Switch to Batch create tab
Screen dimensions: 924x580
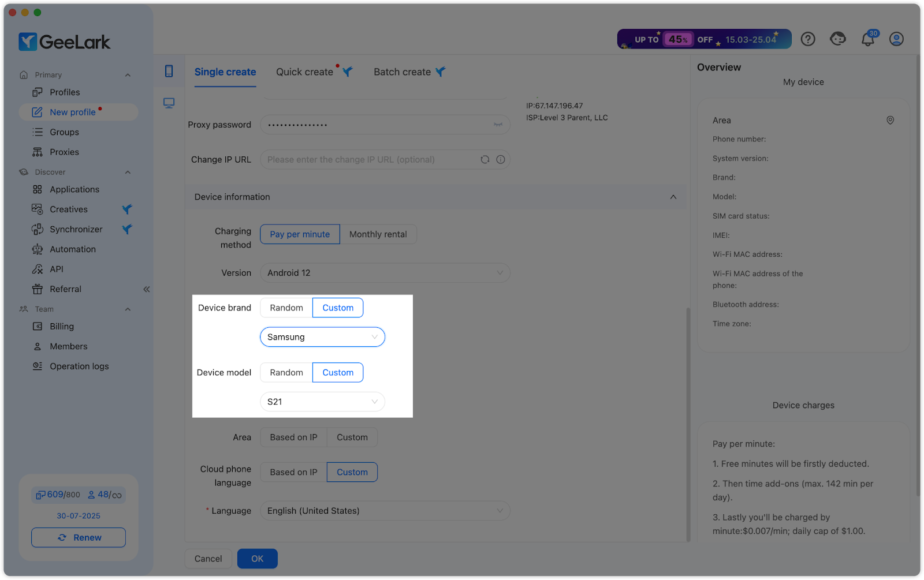(x=402, y=72)
